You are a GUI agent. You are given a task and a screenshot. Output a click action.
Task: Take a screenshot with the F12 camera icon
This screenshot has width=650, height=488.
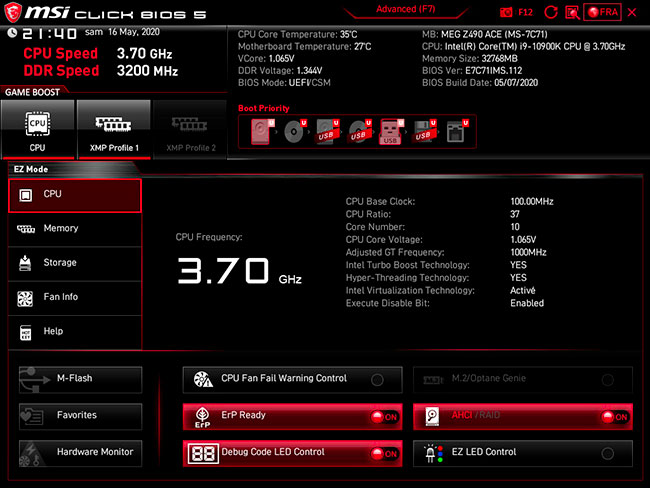coord(506,12)
